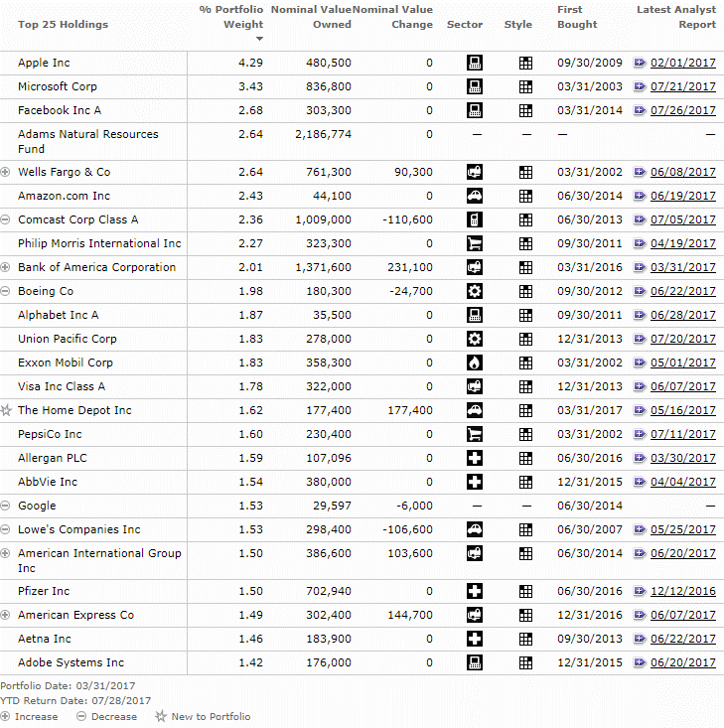Select the Adams Natural Resources Fund holding name
The image size is (724, 728).
88,142
